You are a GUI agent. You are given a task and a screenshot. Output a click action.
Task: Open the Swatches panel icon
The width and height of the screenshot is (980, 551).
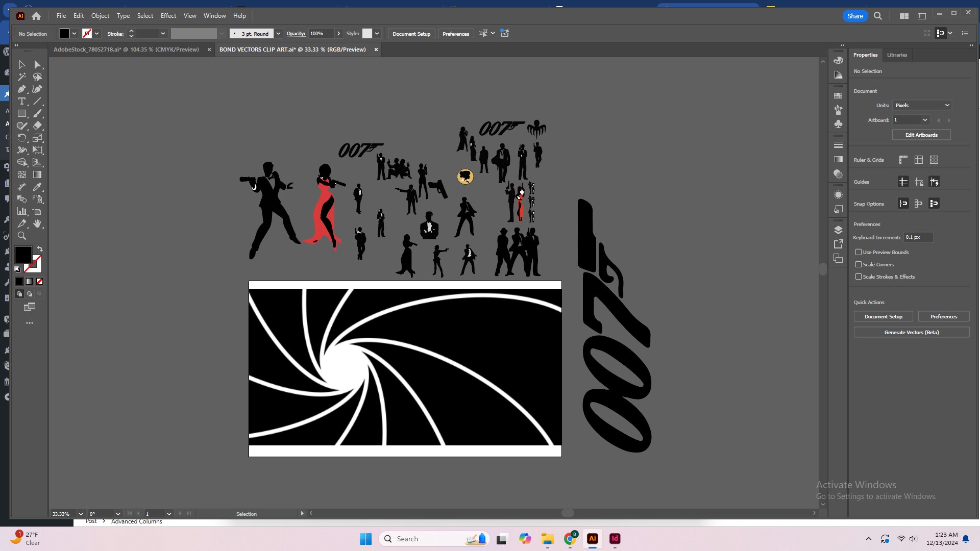(x=838, y=96)
